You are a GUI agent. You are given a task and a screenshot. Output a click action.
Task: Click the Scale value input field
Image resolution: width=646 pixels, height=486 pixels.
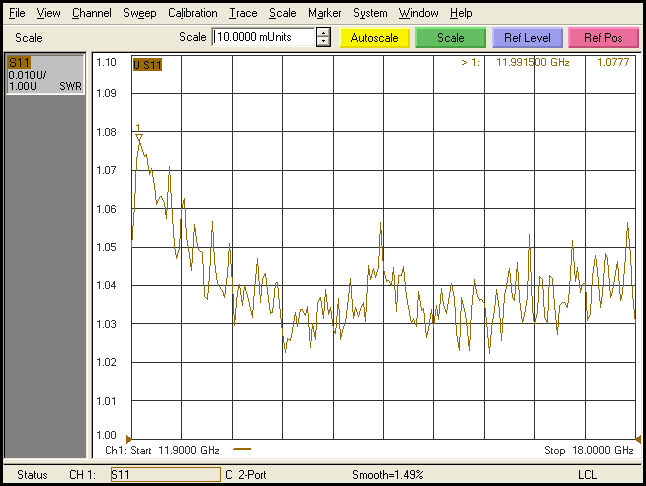point(263,38)
